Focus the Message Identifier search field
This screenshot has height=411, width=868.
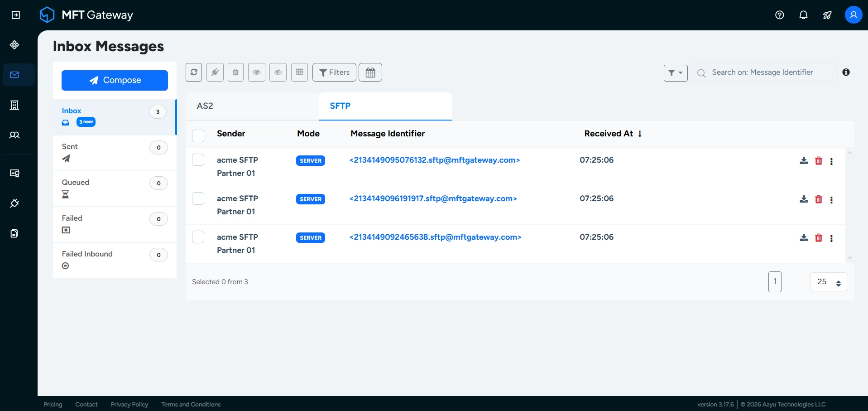[764, 73]
